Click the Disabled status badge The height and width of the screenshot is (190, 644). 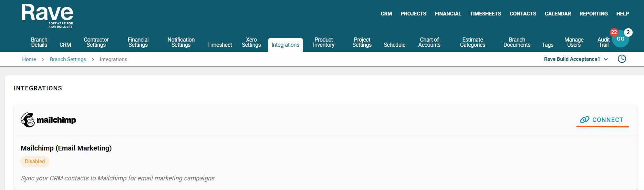[x=35, y=161]
